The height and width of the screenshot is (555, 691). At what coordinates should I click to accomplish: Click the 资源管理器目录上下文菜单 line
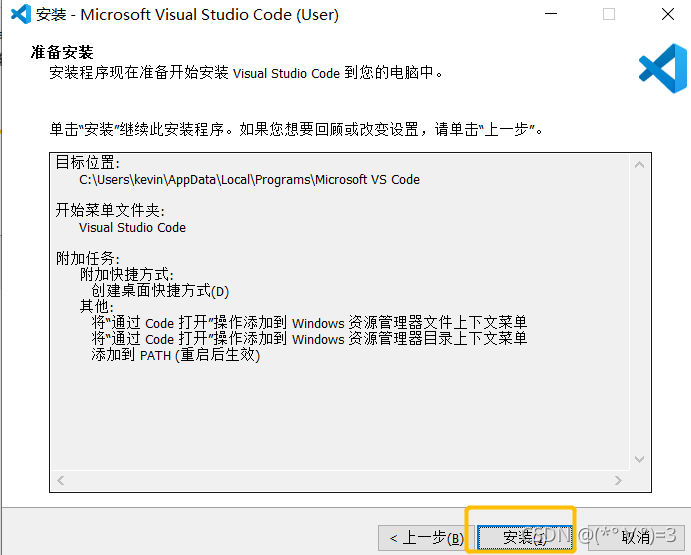click(309, 339)
